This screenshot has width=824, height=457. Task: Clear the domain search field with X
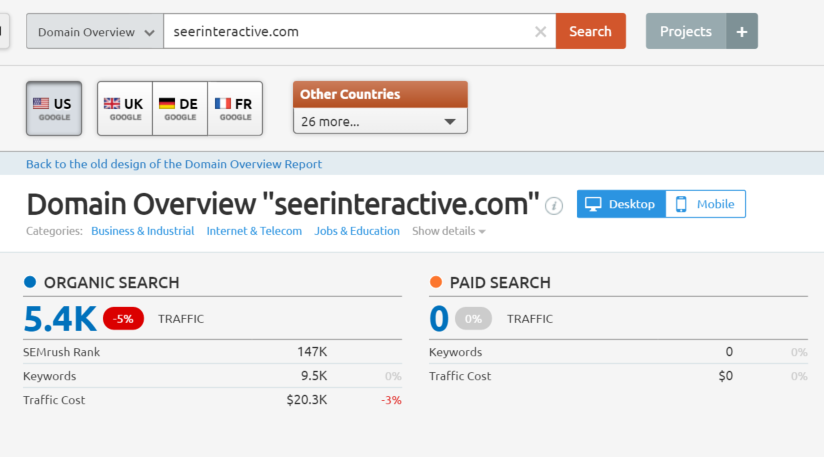[540, 31]
